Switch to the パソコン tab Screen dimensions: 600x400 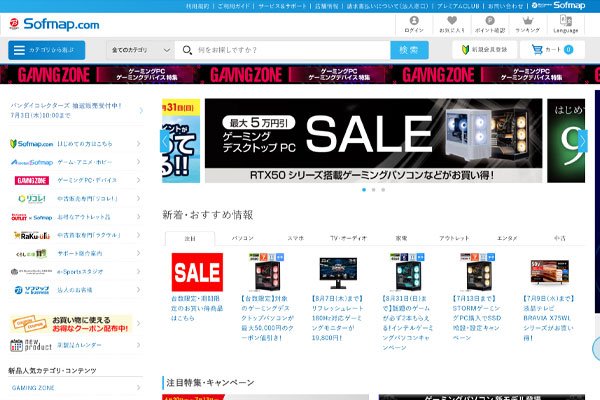point(243,238)
